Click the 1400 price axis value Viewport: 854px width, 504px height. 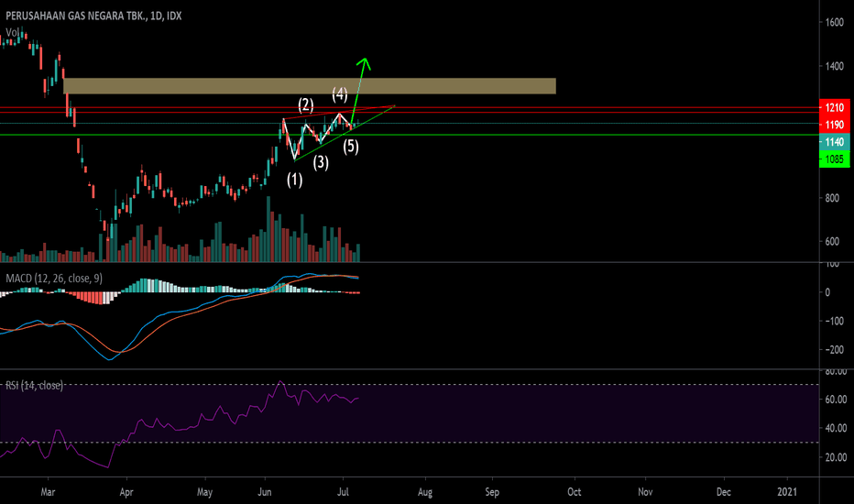click(x=835, y=66)
